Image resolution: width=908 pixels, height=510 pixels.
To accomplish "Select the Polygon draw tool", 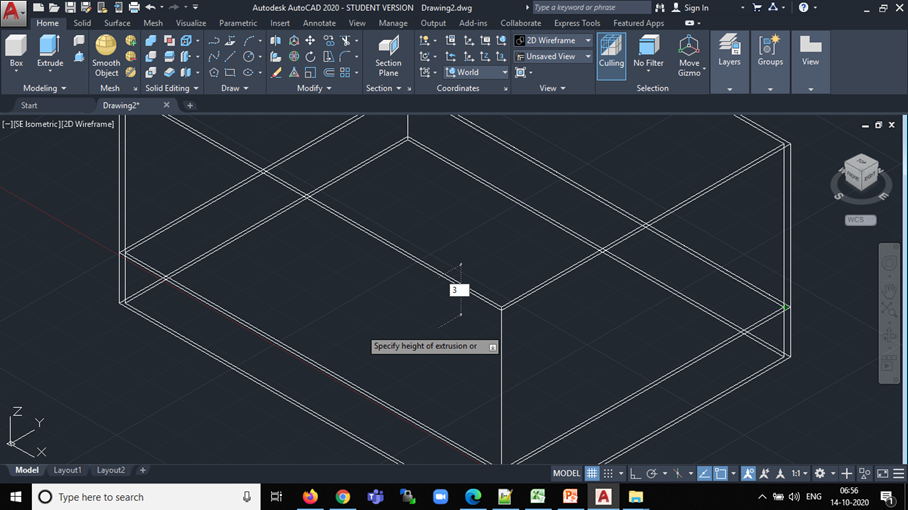I will click(x=214, y=72).
